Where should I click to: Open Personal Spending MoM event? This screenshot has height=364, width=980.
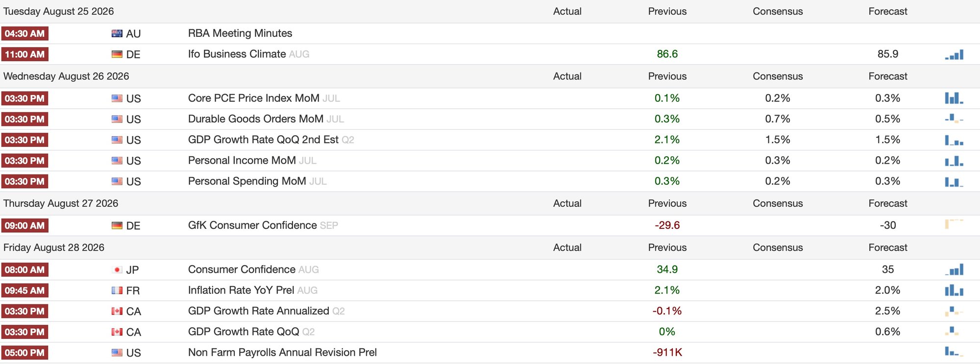click(247, 181)
